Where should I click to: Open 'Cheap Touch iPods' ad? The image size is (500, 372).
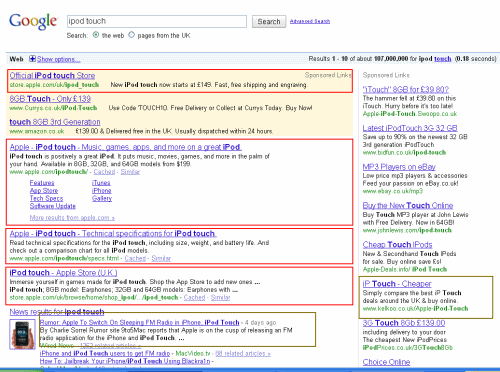tap(397, 245)
